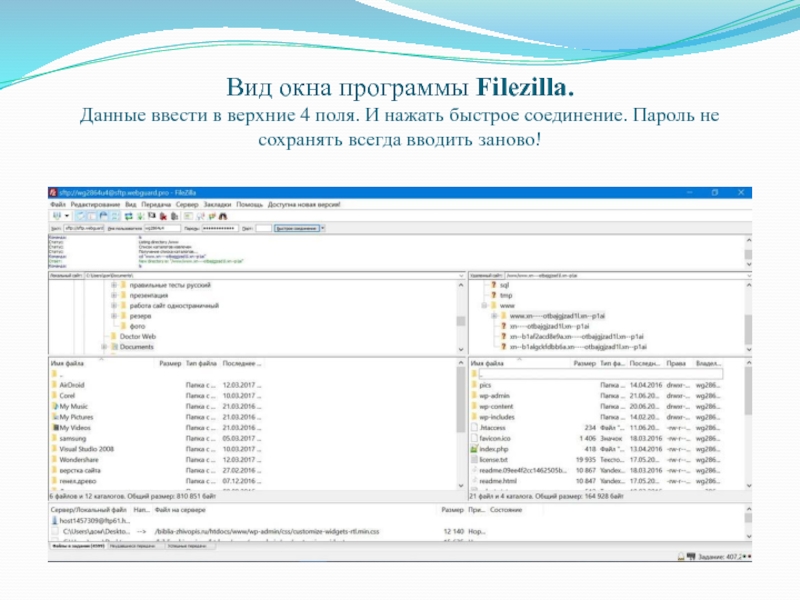
Task: Select Doctor Web in local tree
Action: click(x=137, y=337)
